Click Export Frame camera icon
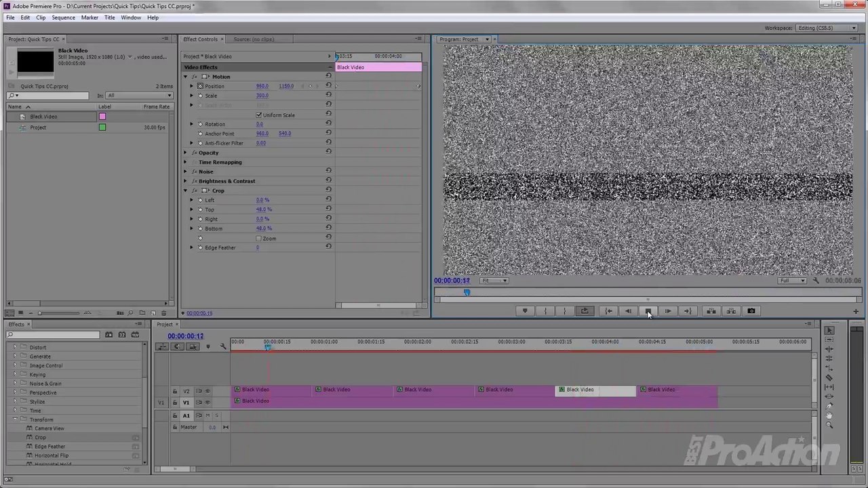The height and width of the screenshot is (488, 868). 751,311
